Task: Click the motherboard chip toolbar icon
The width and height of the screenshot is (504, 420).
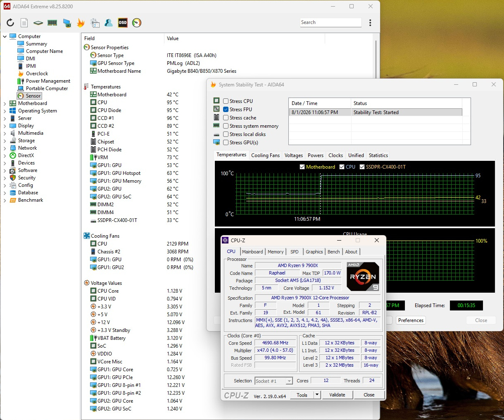Action: pyautogui.click(x=38, y=23)
